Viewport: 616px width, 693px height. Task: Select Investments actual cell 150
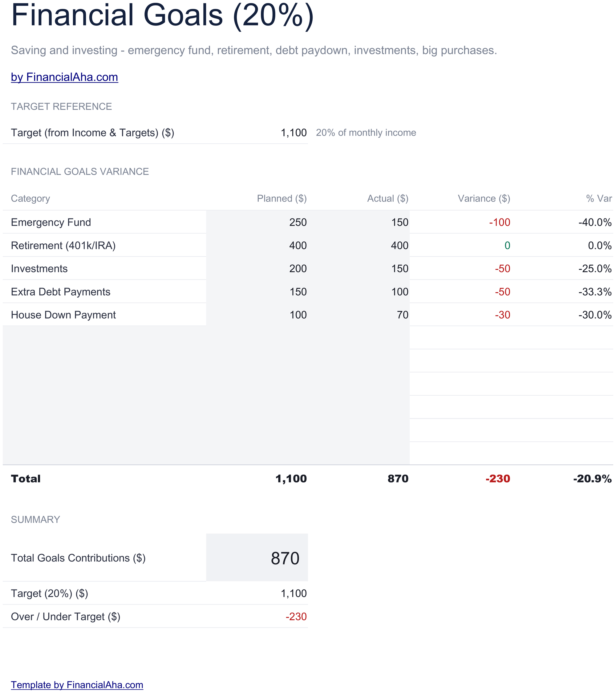(x=359, y=268)
